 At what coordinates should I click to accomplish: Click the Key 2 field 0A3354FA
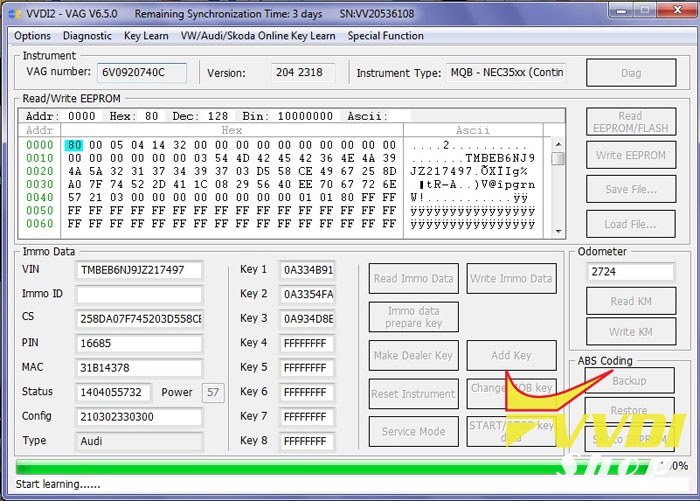point(307,295)
